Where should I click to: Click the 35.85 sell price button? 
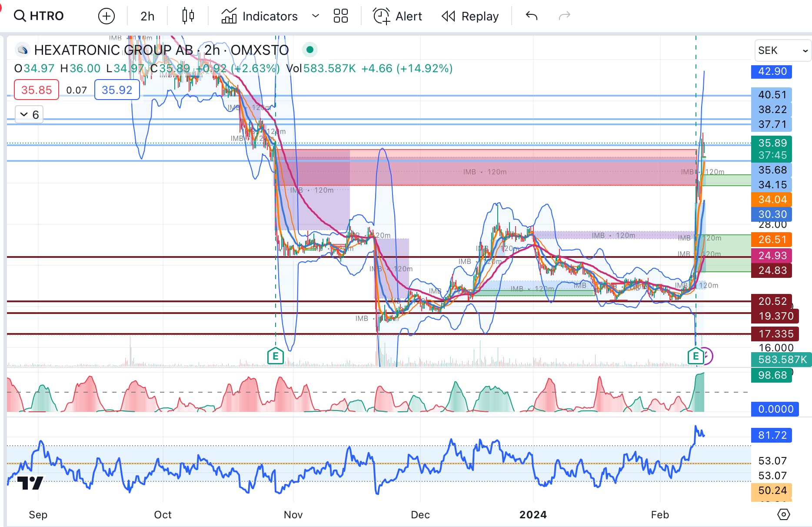pos(37,90)
